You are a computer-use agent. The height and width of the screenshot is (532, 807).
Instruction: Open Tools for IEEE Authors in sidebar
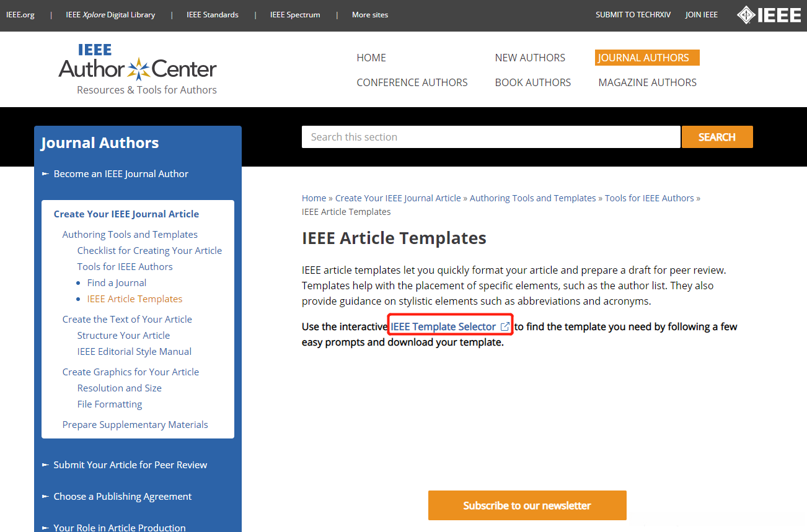pyautogui.click(x=125, y=267)
